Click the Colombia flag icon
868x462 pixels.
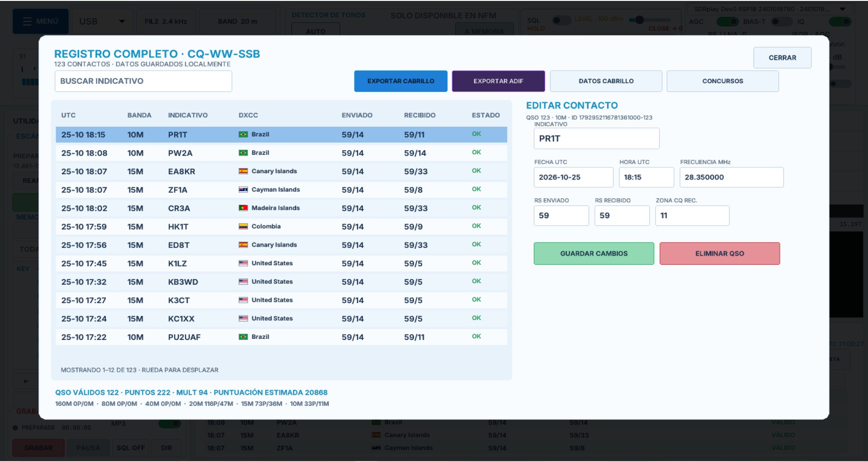pos(243,226)
